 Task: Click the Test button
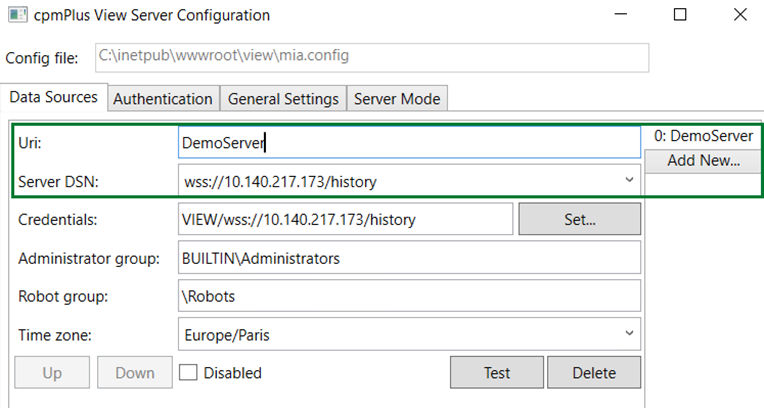point(497,372)
